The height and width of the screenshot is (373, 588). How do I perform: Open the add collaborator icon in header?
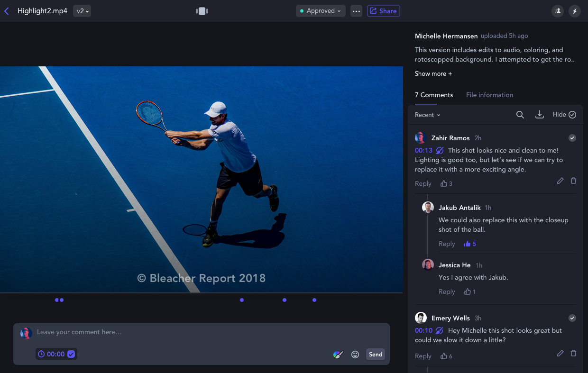558,11
